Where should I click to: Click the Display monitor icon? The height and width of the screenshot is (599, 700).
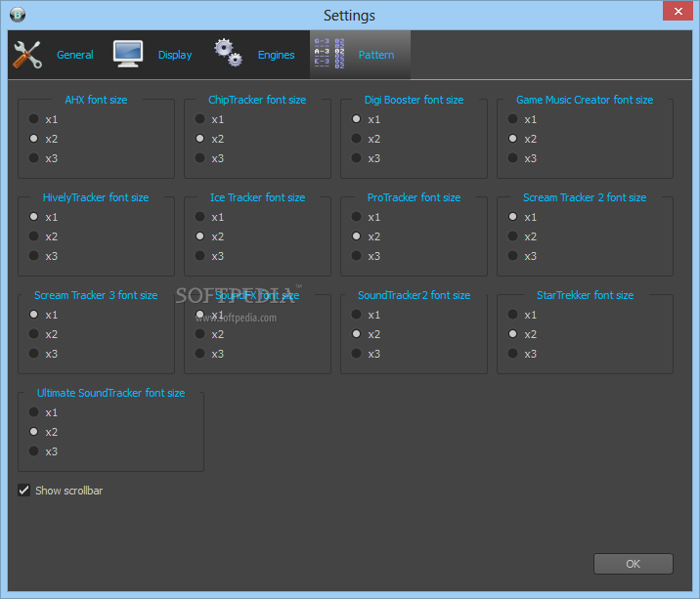(x=128, y=54)
